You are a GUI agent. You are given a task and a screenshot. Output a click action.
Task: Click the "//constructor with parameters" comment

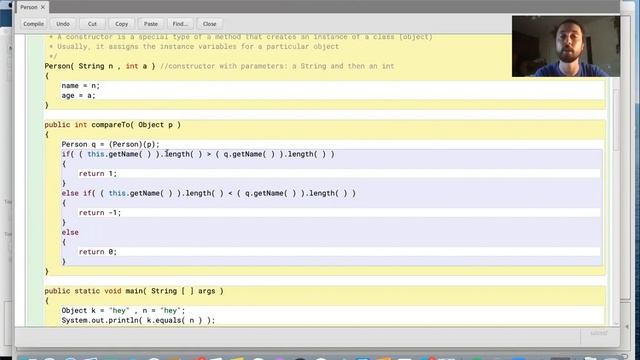click(x=277, y=66)
